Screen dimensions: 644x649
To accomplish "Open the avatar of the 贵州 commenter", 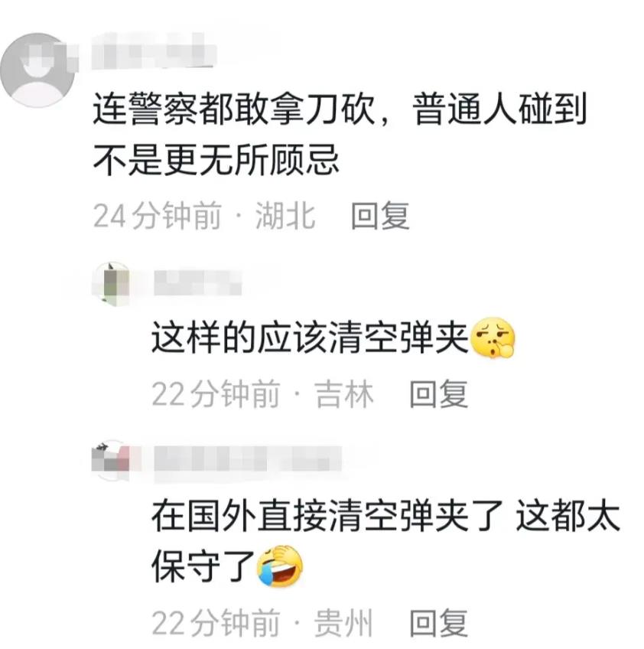I will click(x=112, y=460).
